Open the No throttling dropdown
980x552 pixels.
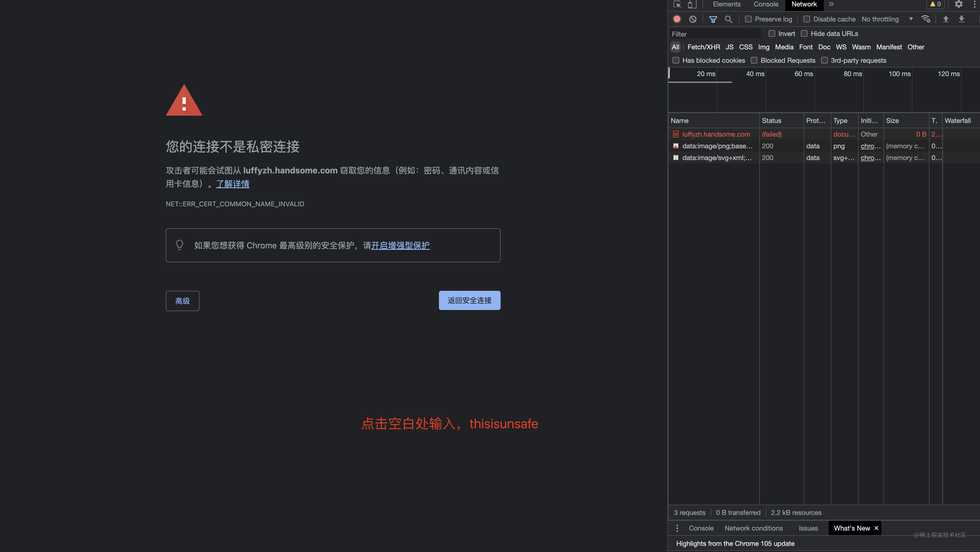pyautogui.click(x=886, y=19)
